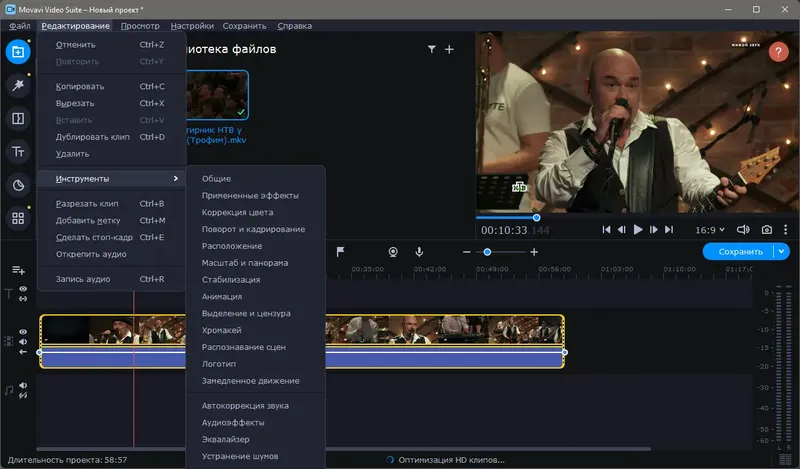Toggle title track link icon
800x469 pixels.
[23, 299]
